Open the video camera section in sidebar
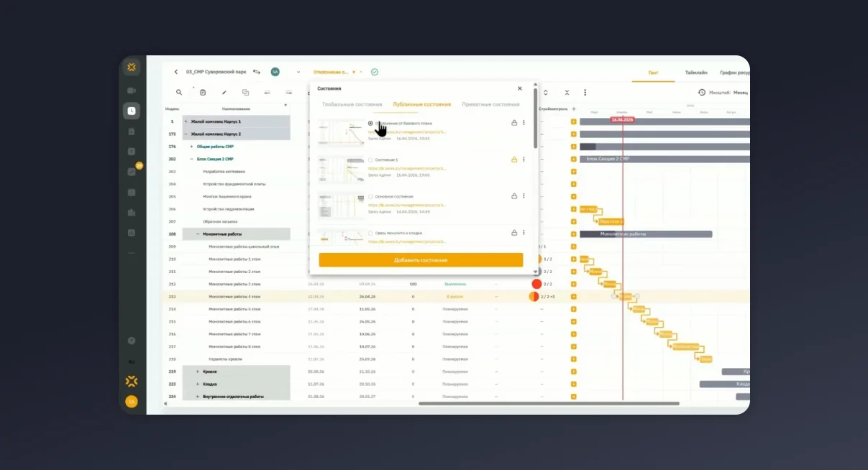Image resolution: width=868 pixels, height=470 pixels. 132,91
